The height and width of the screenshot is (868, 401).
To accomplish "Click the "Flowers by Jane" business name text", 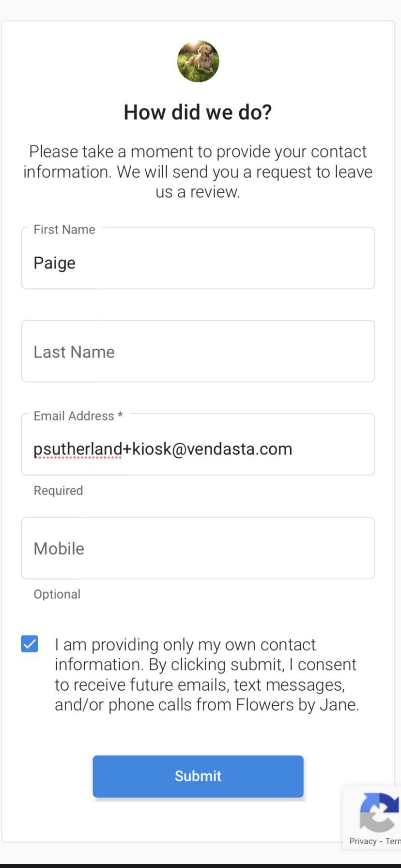I will pyautogui.click(x=297, y=704).
